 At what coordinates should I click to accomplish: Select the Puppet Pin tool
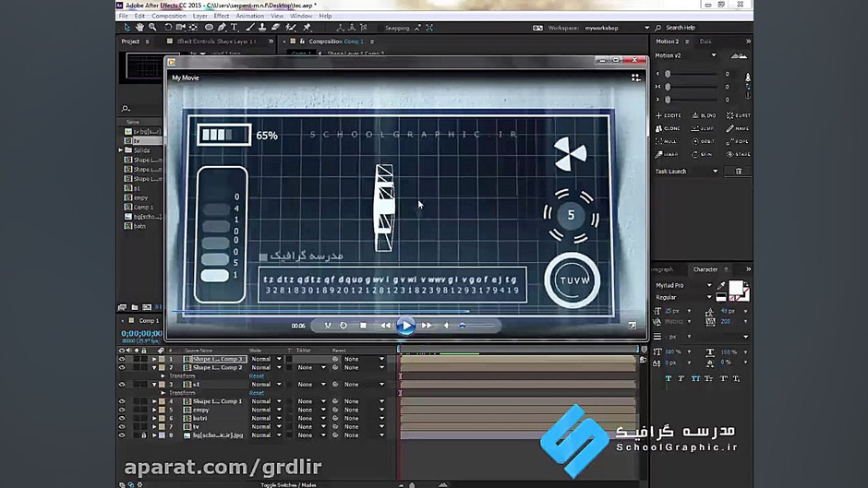(x=307, y=27)
